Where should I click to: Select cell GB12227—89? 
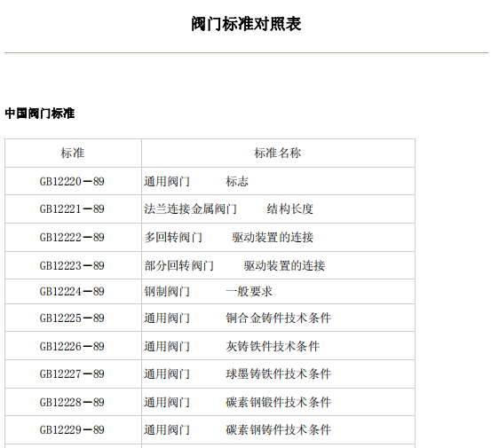coord(72,374)
